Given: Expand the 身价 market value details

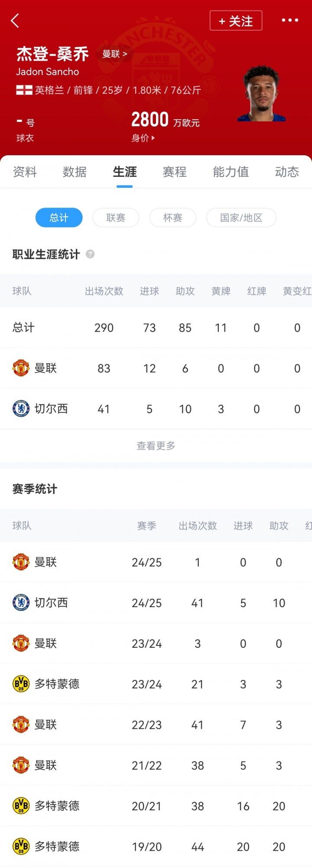Looking at the screenshot, I should (x=143, y=138).
